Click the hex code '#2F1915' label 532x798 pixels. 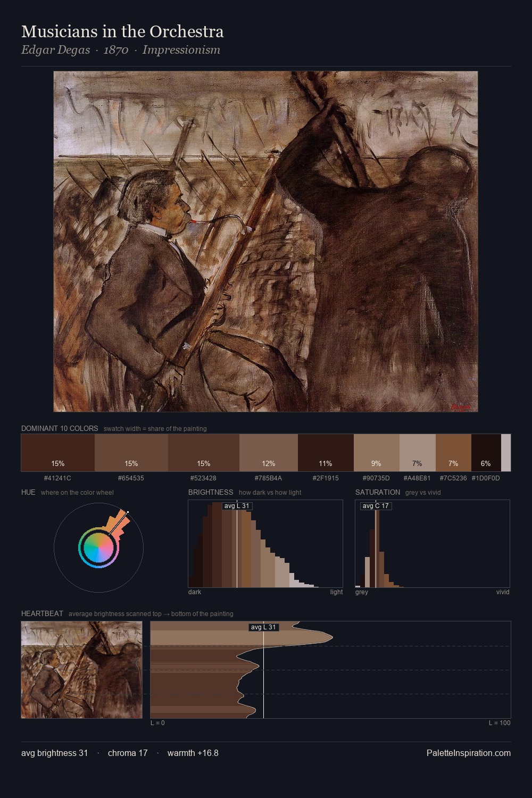[x=326, y=478]
